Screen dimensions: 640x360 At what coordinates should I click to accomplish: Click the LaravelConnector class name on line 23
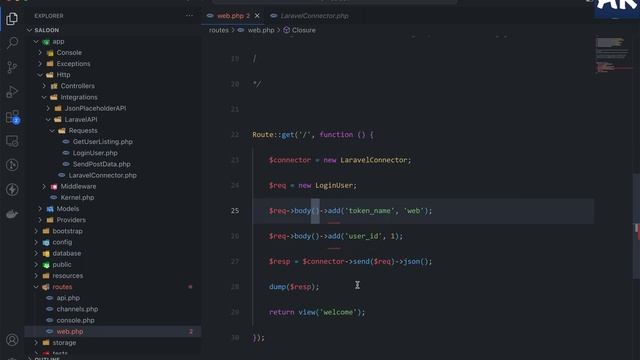(373, 160)
